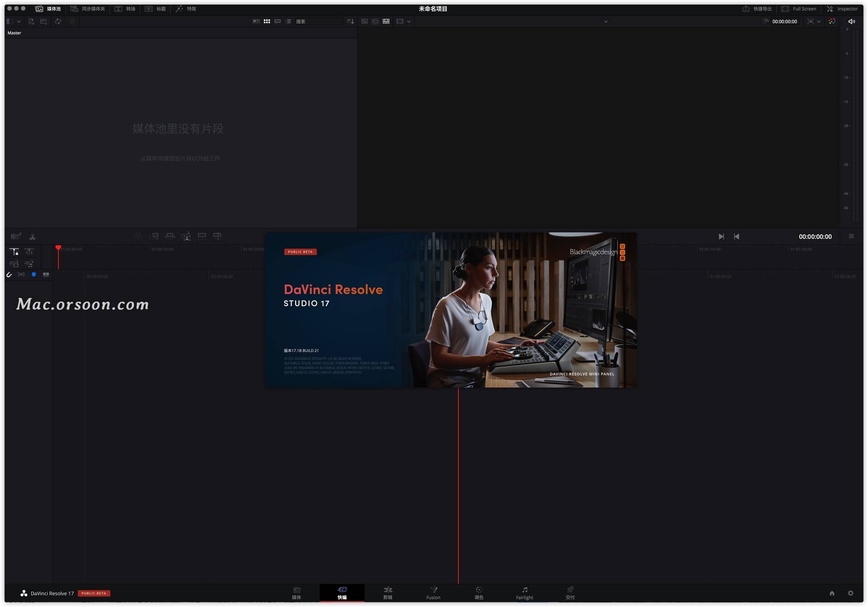Click the Full Screen button

click(799, 9)
